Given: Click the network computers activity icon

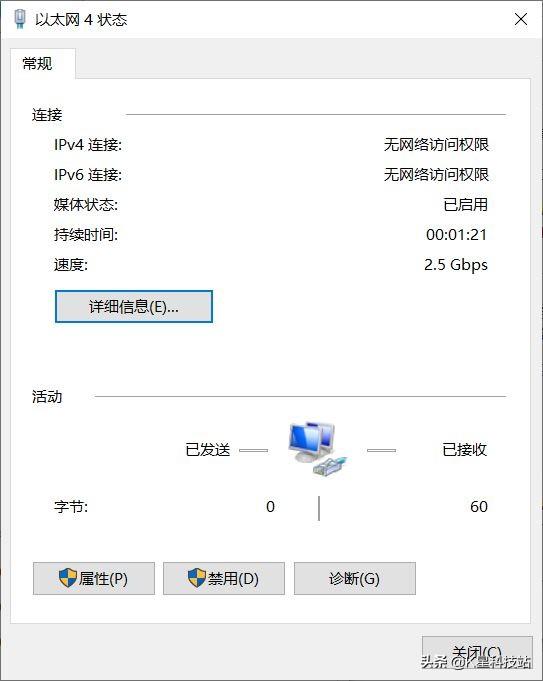Looking at the screenshot, I should pyautogui.click(x=318, y=450).
